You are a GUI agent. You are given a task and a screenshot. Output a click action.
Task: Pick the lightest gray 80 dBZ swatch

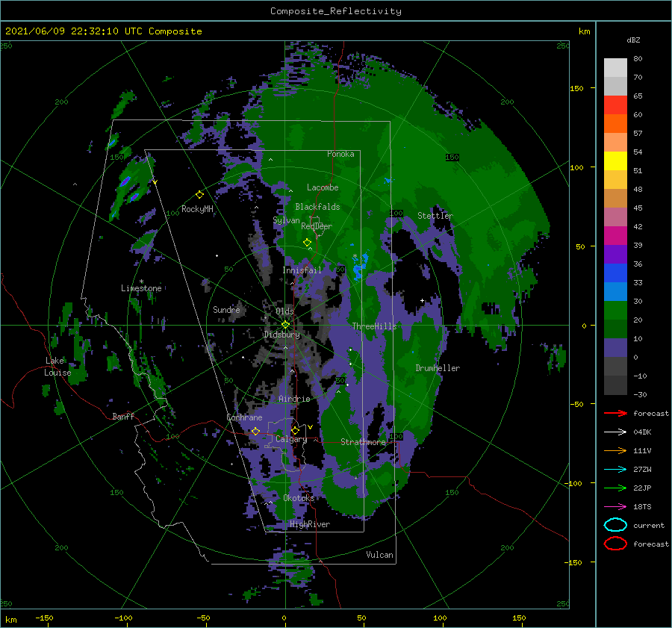(x=615, y=67)
